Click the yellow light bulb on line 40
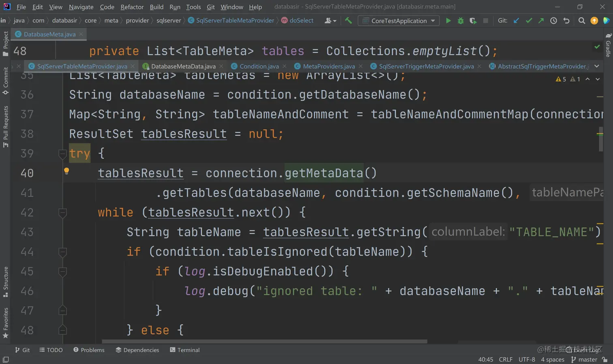Viewport: 613px width, 364px height. click(x=66, y=171)
